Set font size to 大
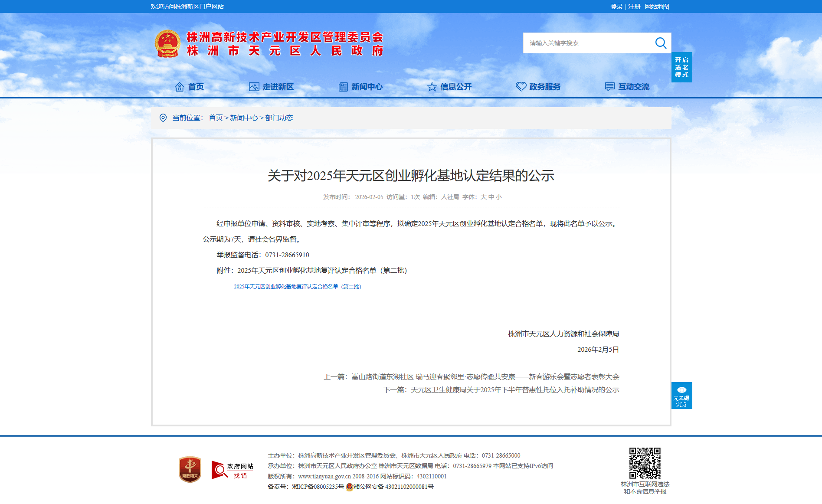The width and height of the screenshot is (822, 504). tap(483, 197)
